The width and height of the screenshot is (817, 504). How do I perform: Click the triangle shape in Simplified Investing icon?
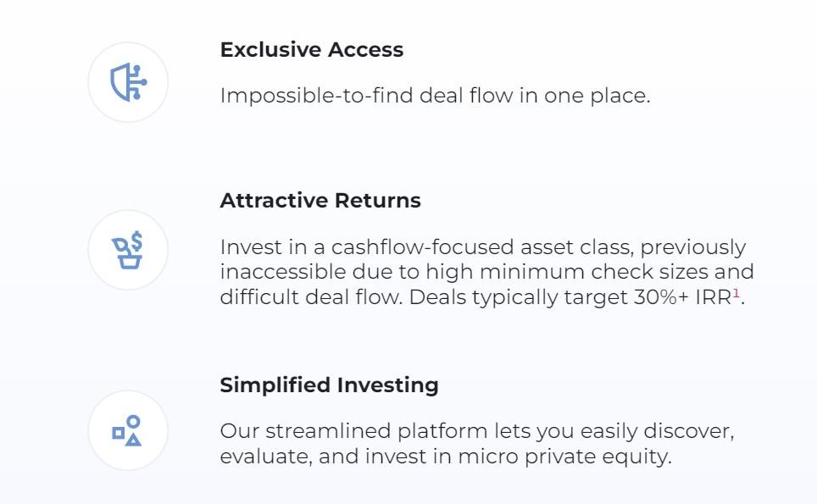[x=133, y=440]
